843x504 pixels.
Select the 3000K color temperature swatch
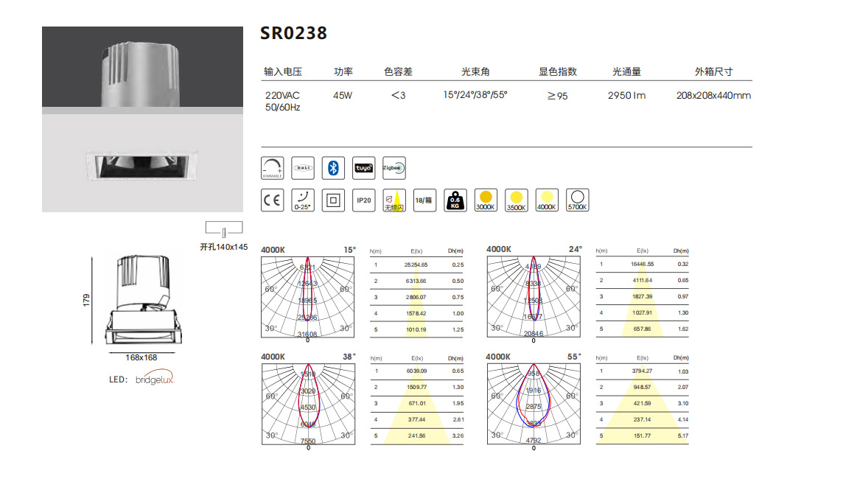click(486, 200)
